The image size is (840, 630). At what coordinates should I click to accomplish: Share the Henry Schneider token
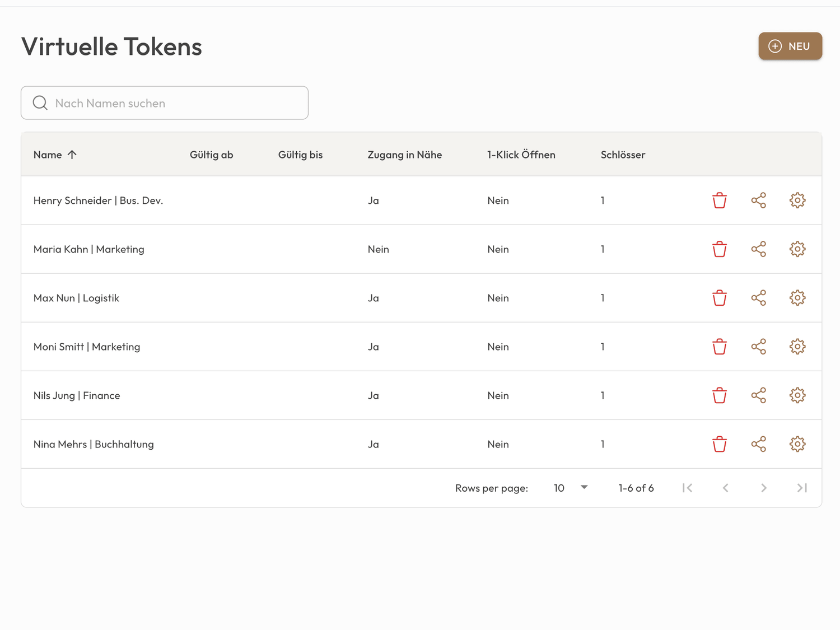click(x=758, y=200)
